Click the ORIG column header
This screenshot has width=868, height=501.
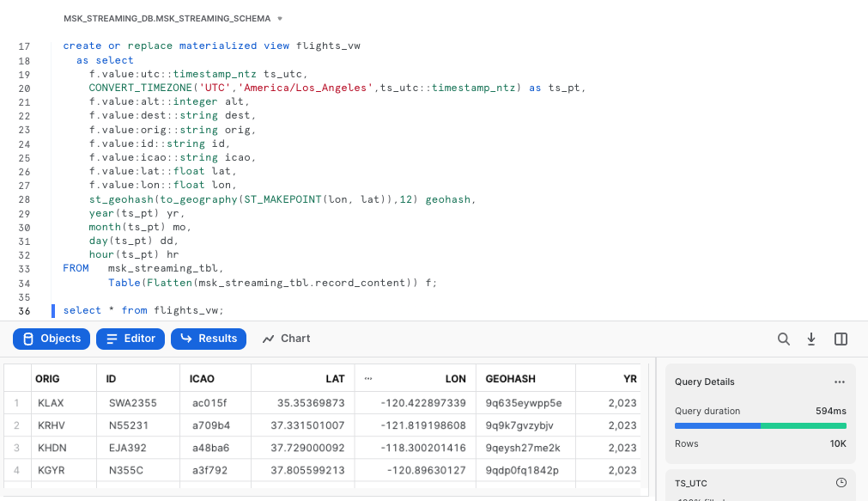(x=47, y=378)
